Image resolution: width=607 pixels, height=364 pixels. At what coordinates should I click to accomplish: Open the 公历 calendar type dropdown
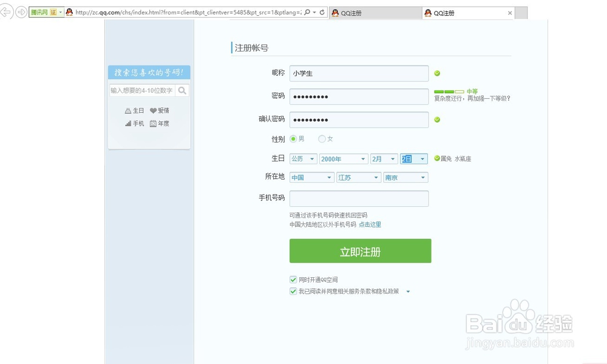(303, 159)
